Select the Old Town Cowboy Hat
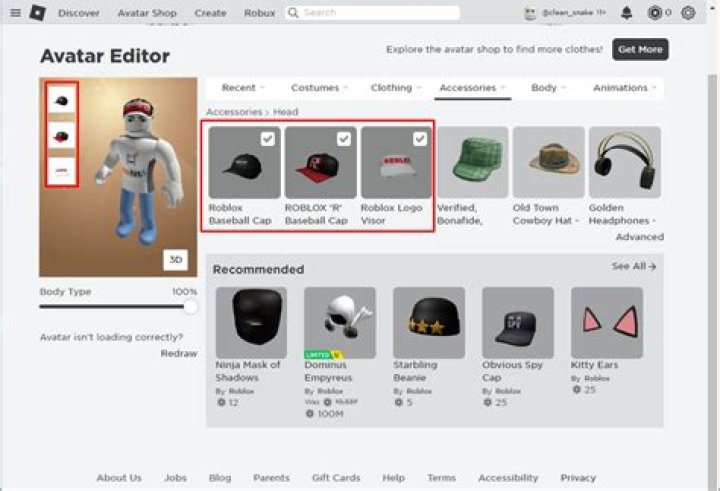This screenshot has height=491, width=720. pos(548,162)
